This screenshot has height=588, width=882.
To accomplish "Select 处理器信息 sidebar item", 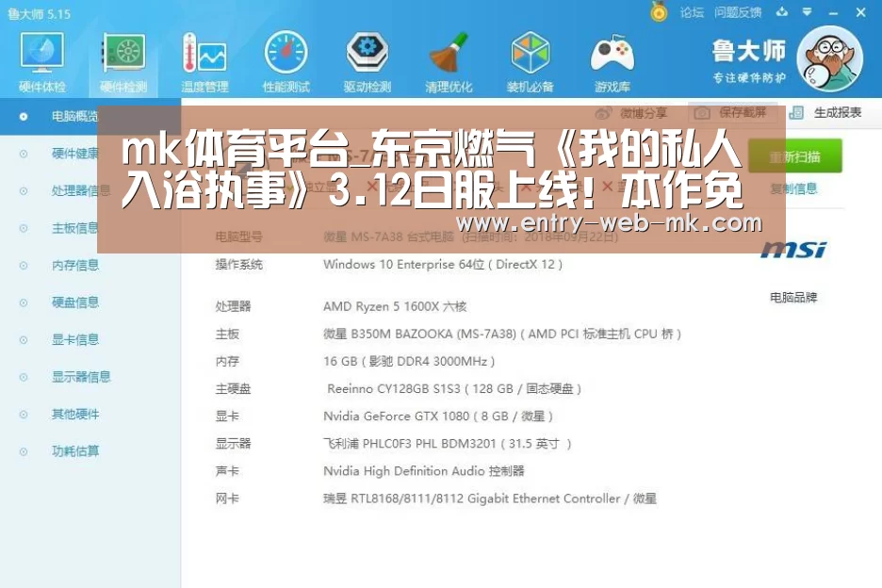I will click(x=81, y=190).
